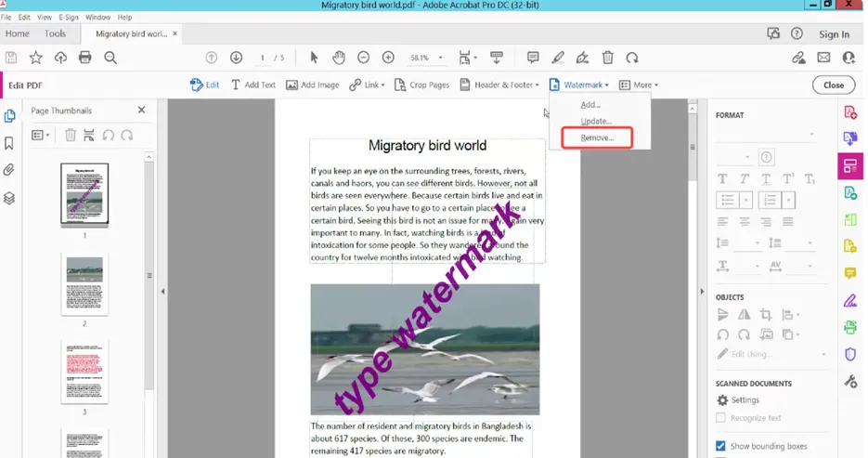Viewport: 868px width, 458px height.
Task: Toggle Show bounding boxes checkbox
Action: coord(720,446)
